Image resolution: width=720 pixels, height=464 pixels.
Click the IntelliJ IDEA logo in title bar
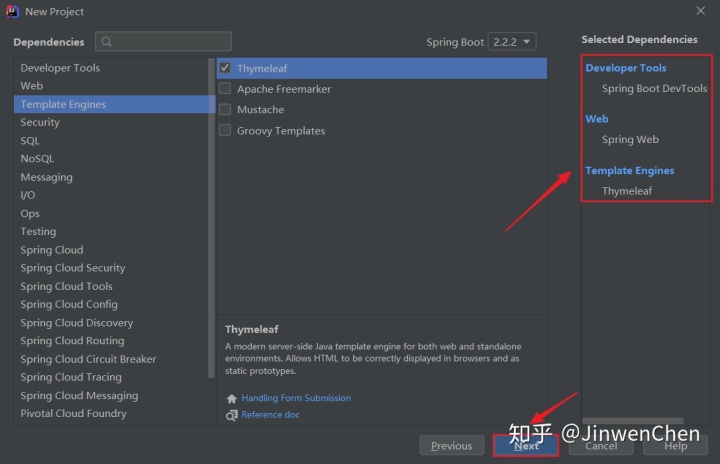[x=12, y=11]
